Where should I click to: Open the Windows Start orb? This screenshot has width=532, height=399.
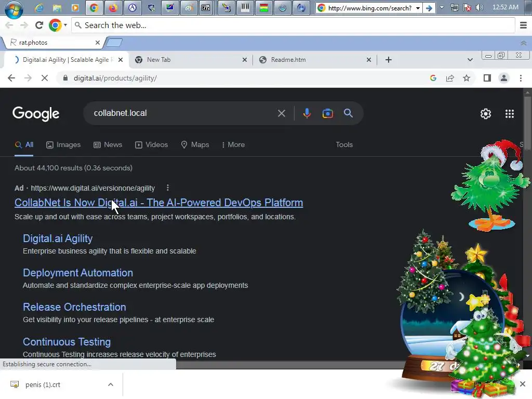(14, 9)
